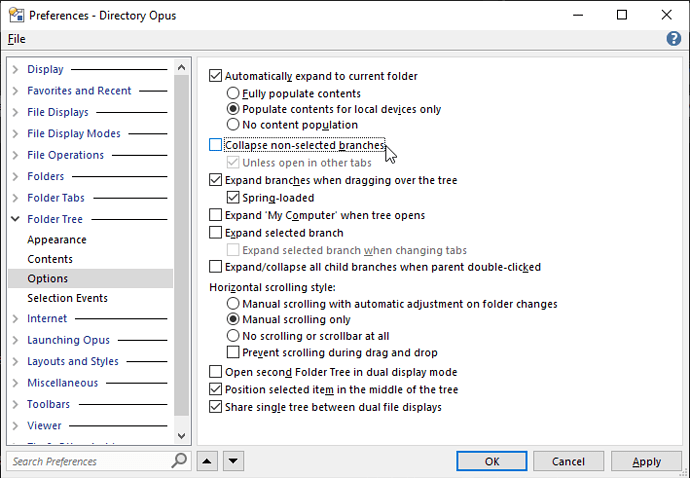Click the Cancel button
The image size is (690, 478).
tap(568, 461)
